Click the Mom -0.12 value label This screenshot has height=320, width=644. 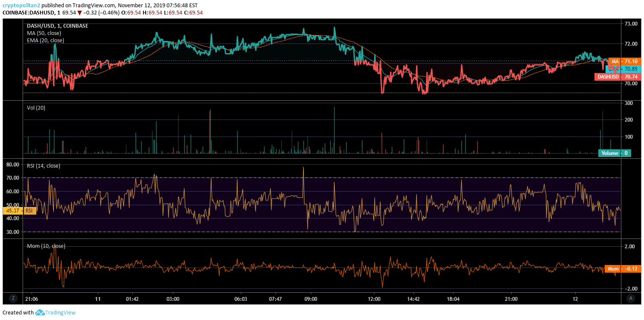(623, 269)
